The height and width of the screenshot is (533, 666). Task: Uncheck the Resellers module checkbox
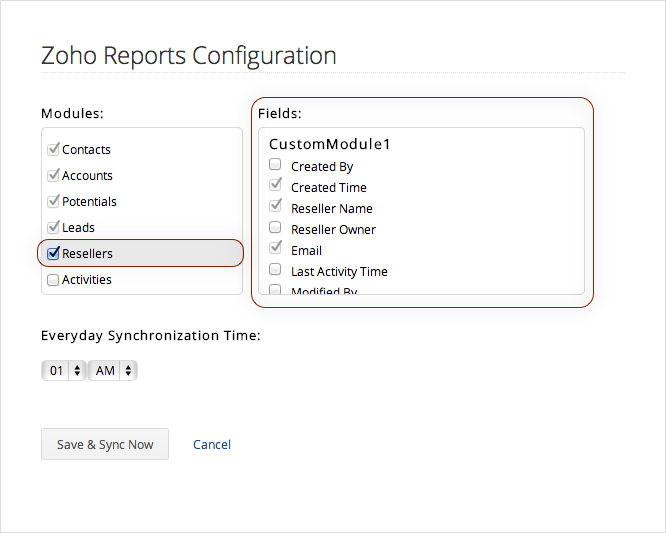click(x=54, y=253)
